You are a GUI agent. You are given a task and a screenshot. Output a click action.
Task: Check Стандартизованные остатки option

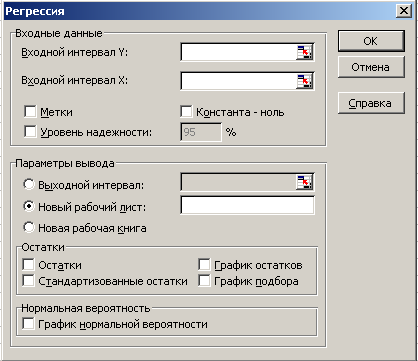tap(28, 281)
